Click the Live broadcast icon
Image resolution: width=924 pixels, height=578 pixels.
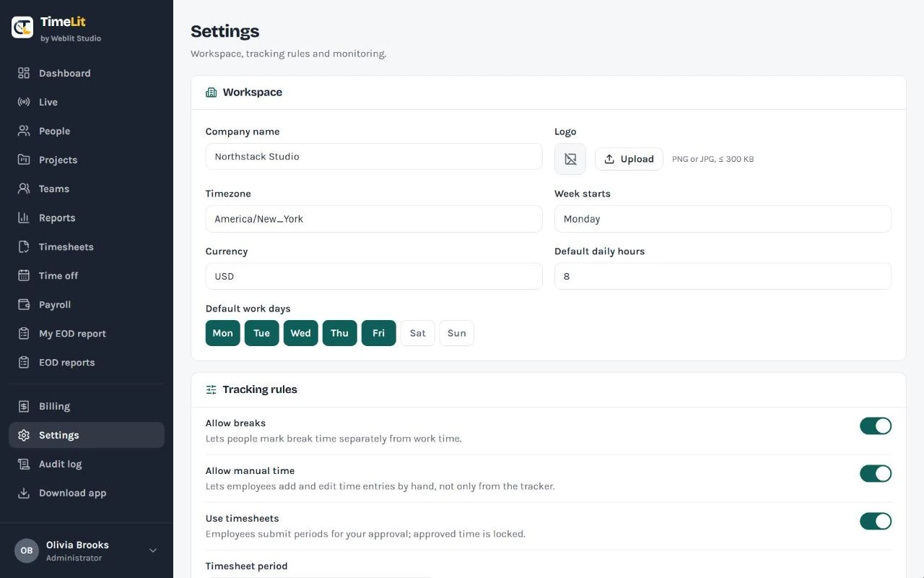[24, 102]
